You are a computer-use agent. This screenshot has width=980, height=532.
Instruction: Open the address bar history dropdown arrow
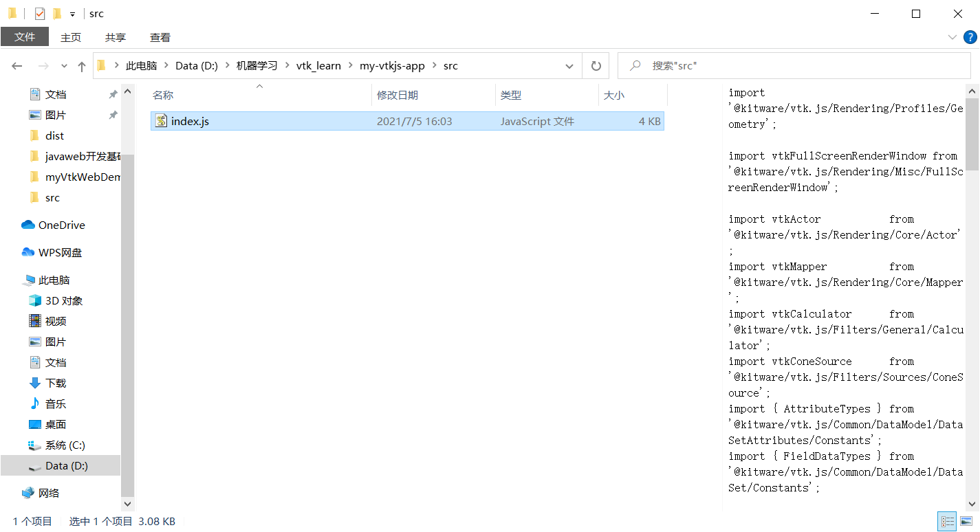coord(569,65)
